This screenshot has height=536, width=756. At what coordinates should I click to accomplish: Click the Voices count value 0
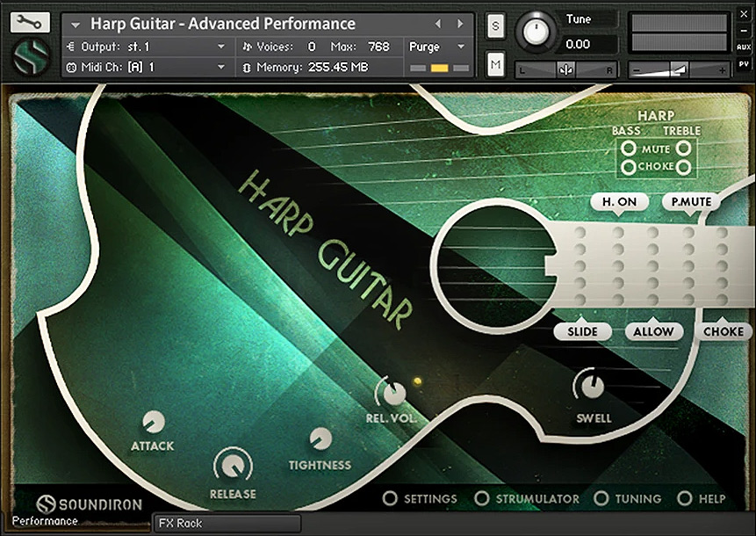(312, 47)
